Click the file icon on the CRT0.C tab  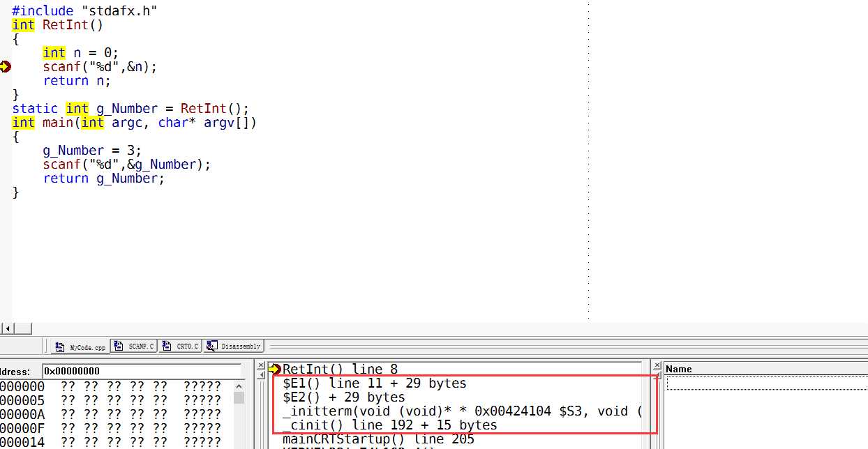pos(167,345)
